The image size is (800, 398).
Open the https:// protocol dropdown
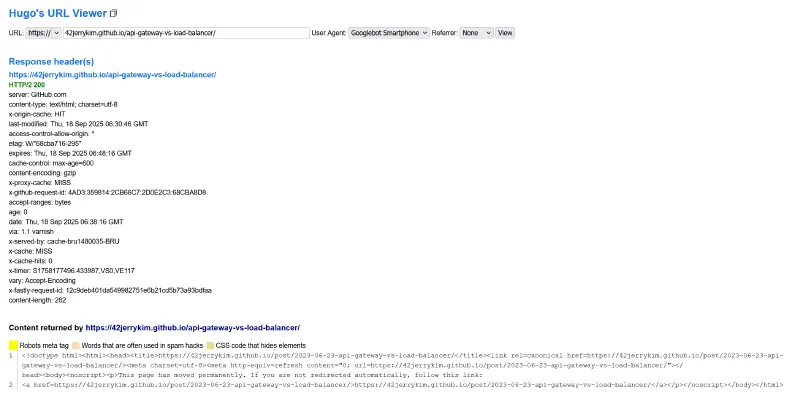tap(43, 33)
